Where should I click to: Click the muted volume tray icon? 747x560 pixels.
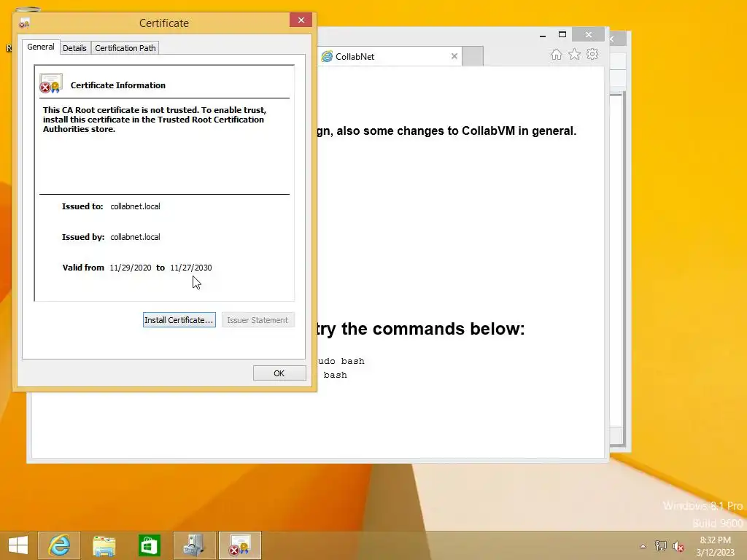pyautogui.click(x=678, y=546)
